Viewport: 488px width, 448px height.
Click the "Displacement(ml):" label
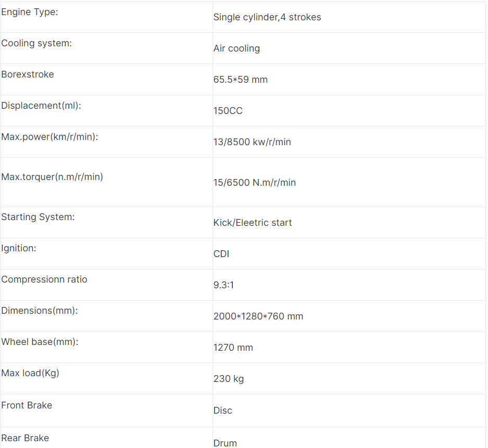41,106
